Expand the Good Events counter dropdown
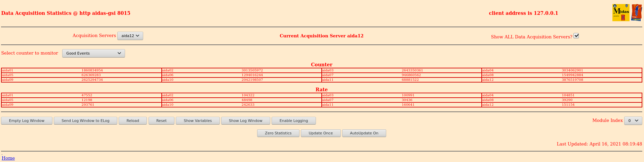 point(93,53)
